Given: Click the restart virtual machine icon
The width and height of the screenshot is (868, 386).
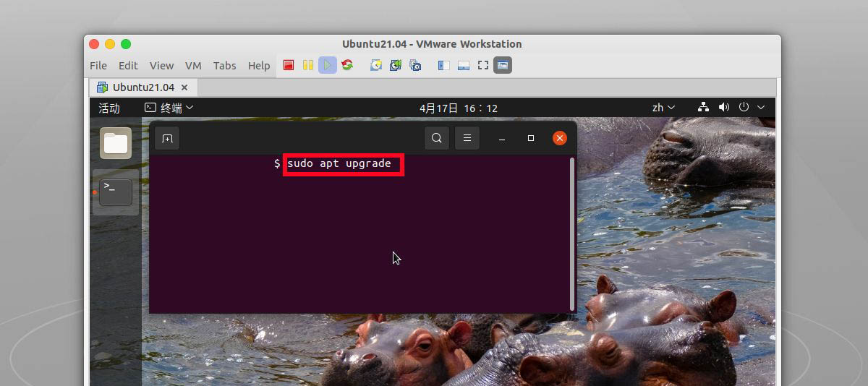Looking at the screenshot, I should click(x=347, y=65).
